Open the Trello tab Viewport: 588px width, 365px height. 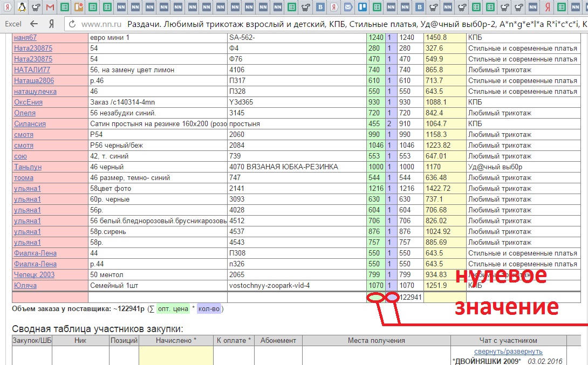(363, 8)
